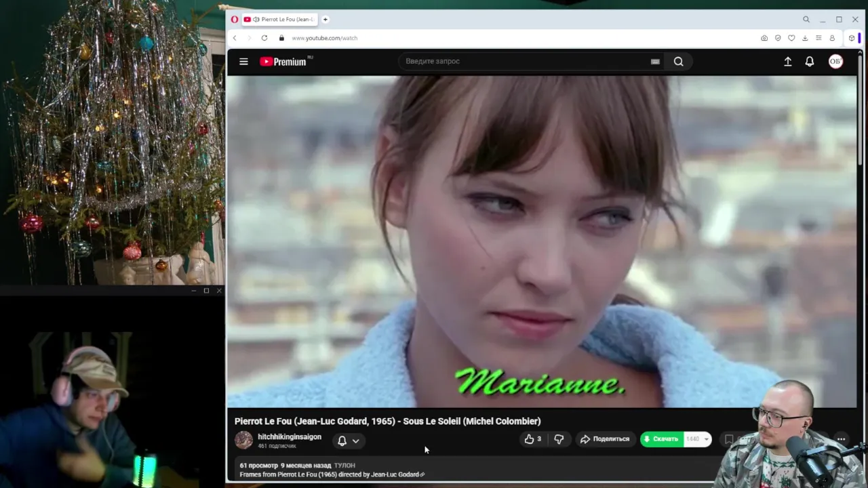Open hitchhikinginsaigon channel avatar
The image size is (868, 488).
(243, 441)
